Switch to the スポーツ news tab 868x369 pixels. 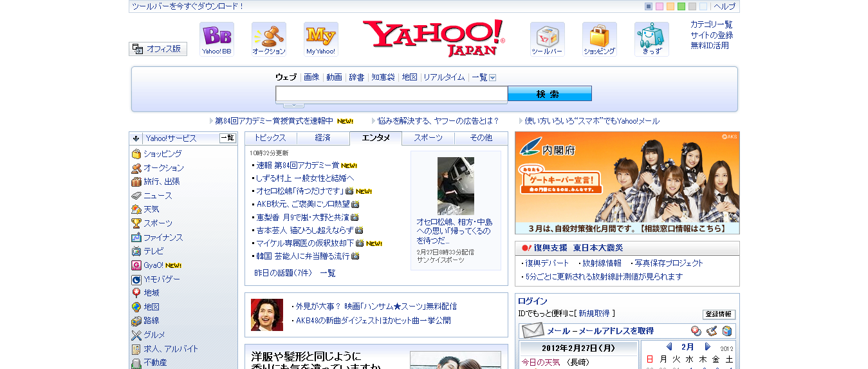429,138
